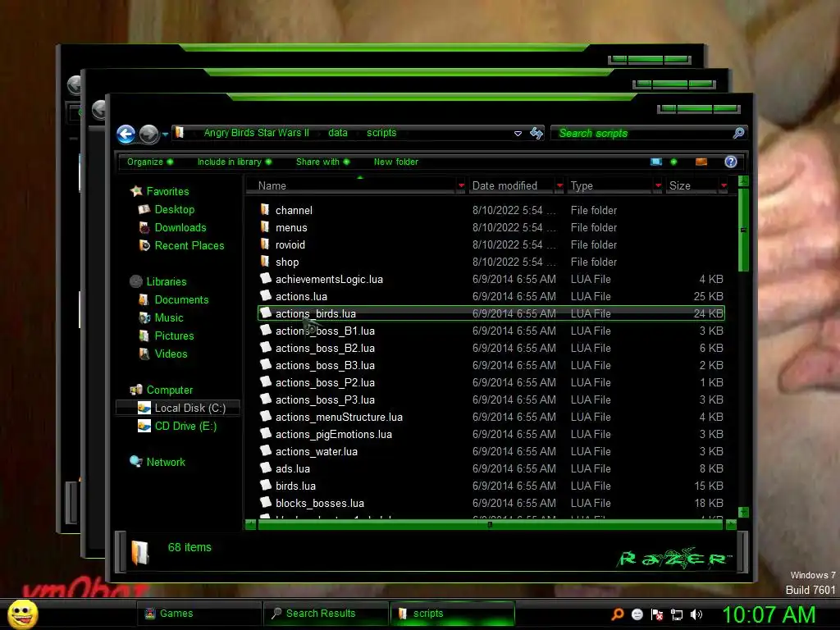Image resolution: width=840 pixels, height=630 pixels.
Task: Click birds.lua file icon
Action: click(x=266, y=485)
